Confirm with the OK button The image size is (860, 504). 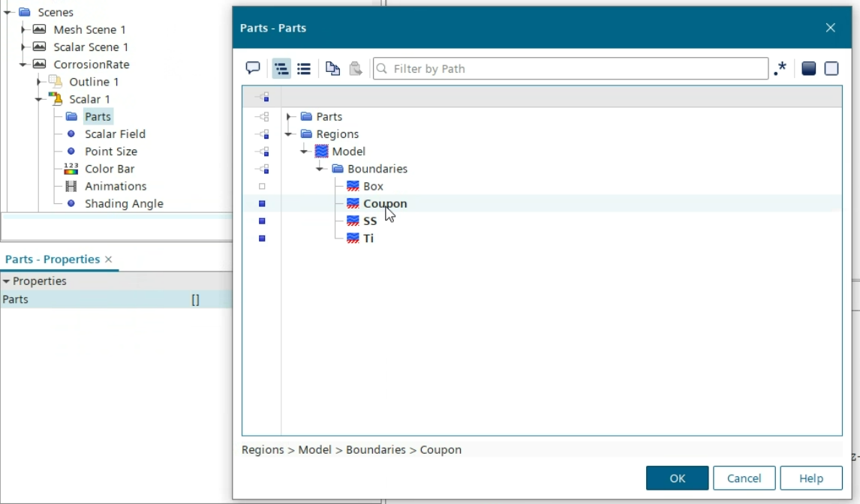click(x=678, y=478)
